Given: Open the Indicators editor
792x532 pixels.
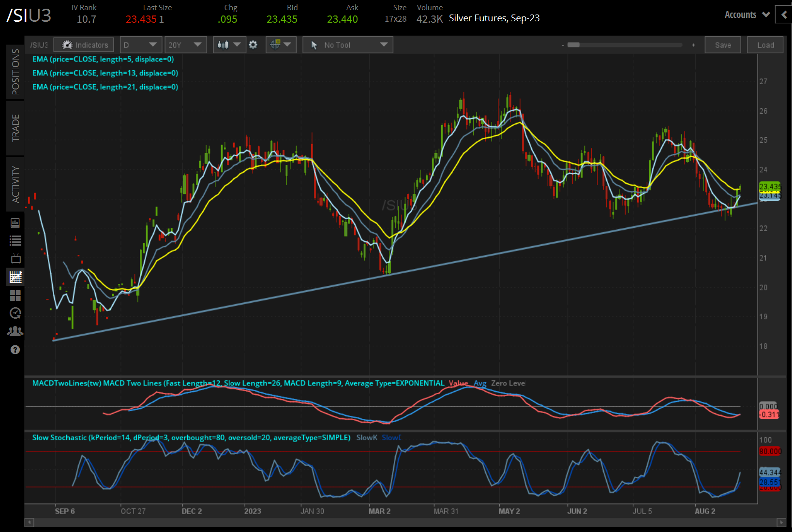Looking at the screenshot, I should 83,44.
